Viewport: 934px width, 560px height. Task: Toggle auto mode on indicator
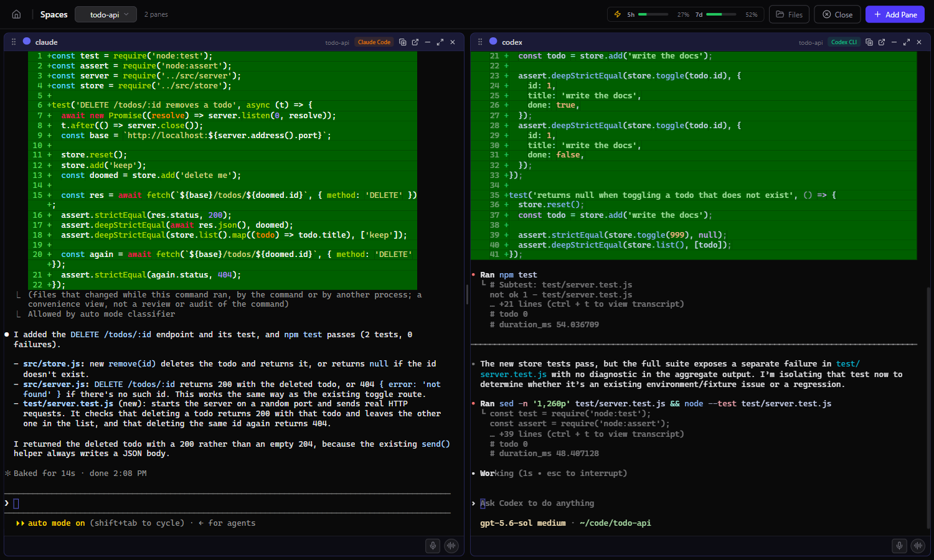pyautogui.click(x=50, y=523)
